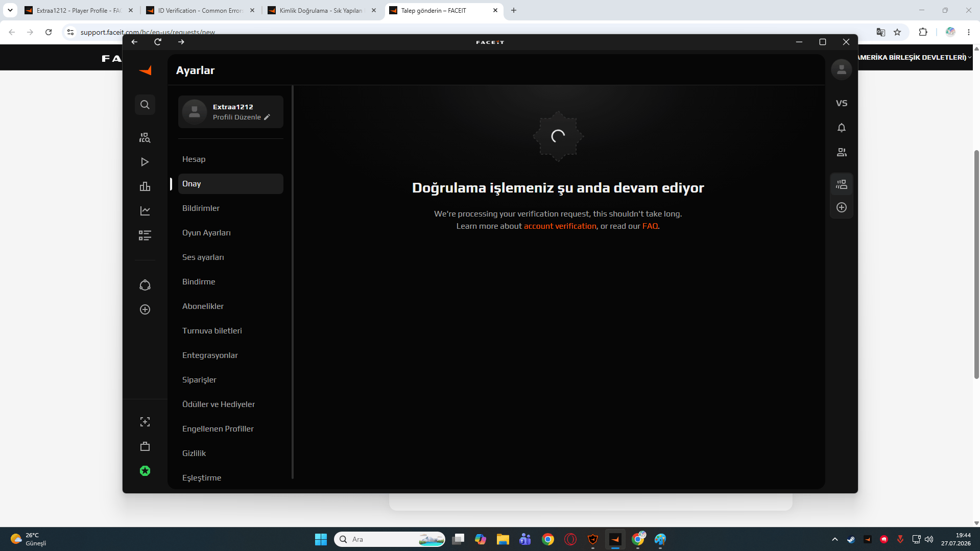The height and width of the screenshot is (551, 980).
Task: Reload the FACEIT app window
Action: click(x=158, y=42)
